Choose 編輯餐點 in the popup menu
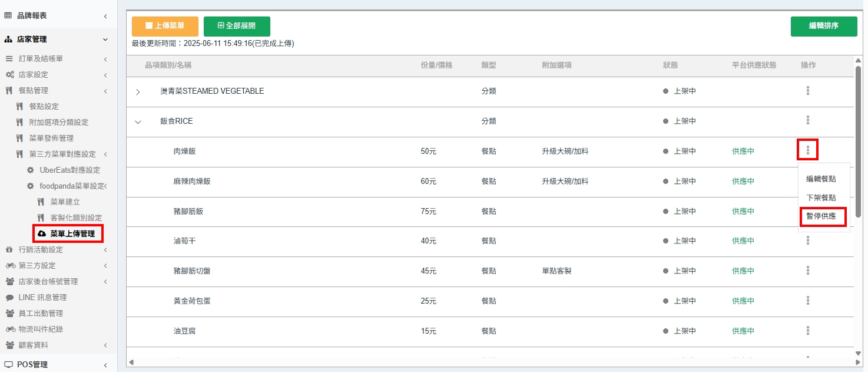Viewport: 868px width, 372px height. click(821, 179)
